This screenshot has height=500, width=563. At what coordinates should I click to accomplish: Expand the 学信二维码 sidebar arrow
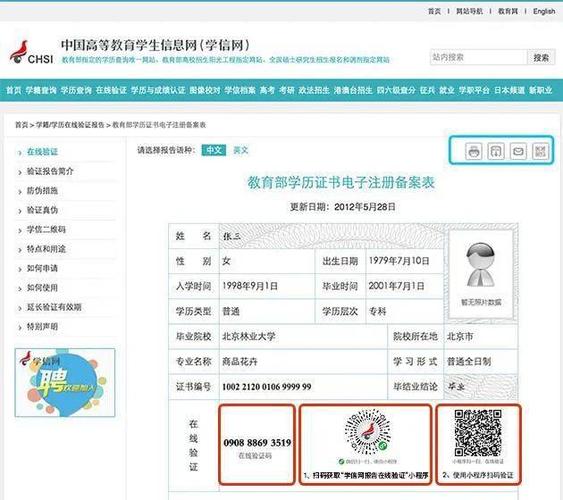tap(20, 230)
